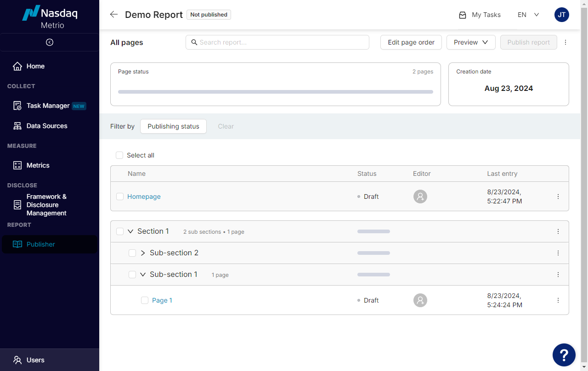Open the JT user avatar menu
This screenshot has width=588, height=371.
(x=562, y=15)
